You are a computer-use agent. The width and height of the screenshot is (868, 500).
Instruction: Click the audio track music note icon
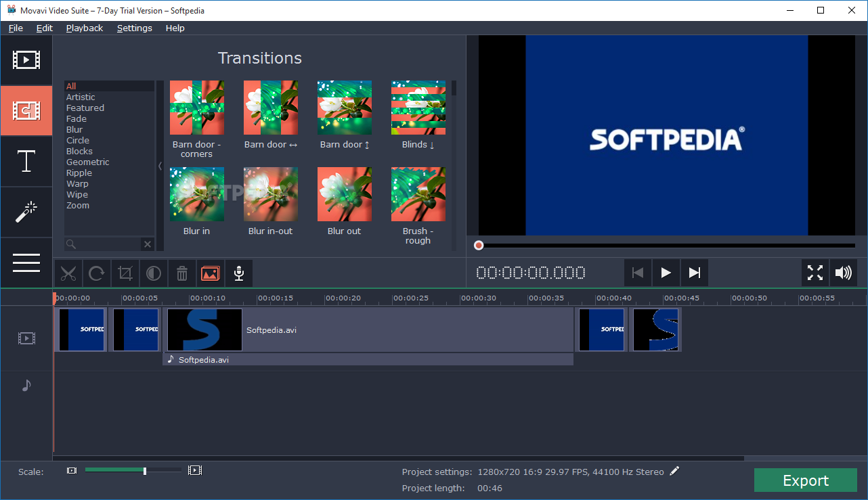[26, 385]
